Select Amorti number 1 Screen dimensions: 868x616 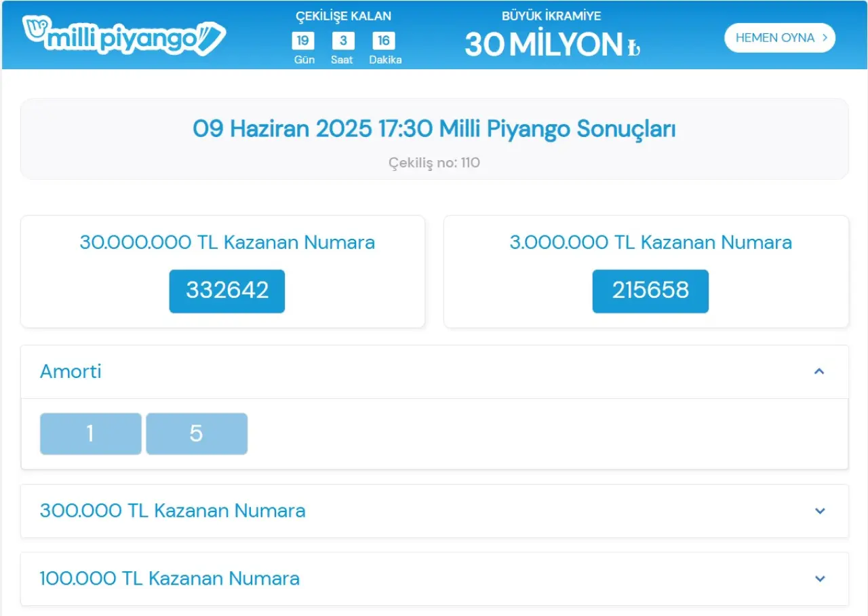click(91, 434)
